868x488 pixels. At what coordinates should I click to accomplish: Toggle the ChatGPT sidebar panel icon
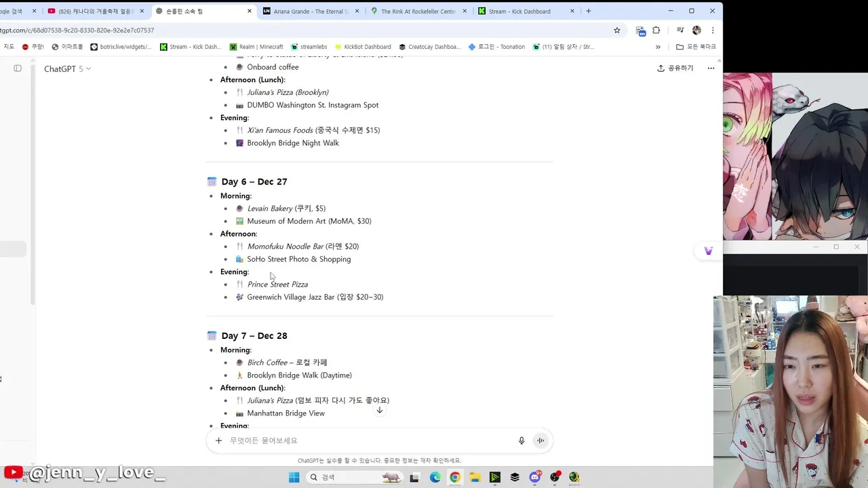(18, 68)
